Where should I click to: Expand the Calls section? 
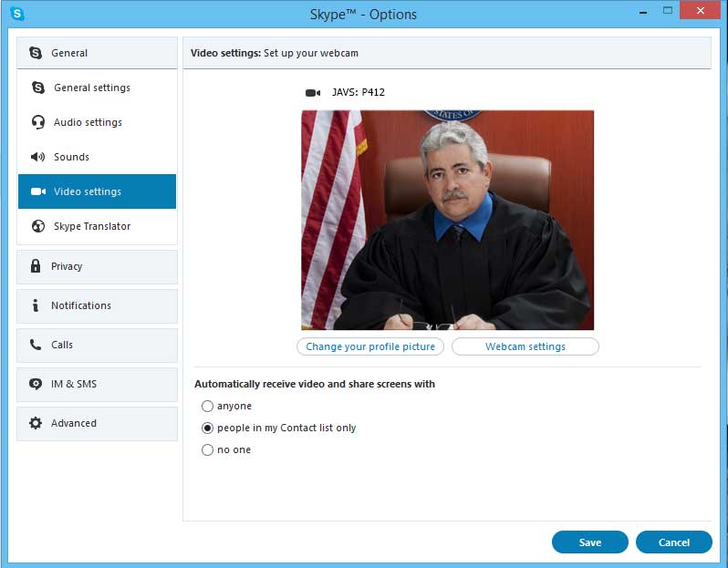pyautogui.click(x=97, y=346)
